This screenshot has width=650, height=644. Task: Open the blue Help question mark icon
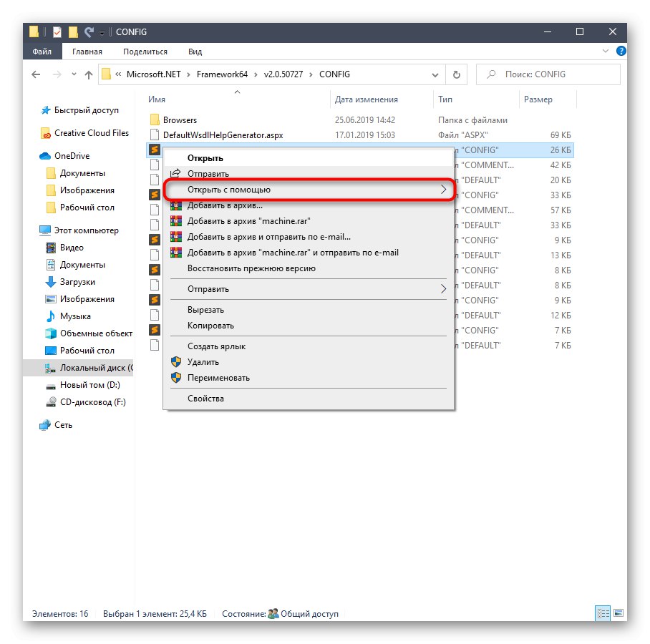621,51
